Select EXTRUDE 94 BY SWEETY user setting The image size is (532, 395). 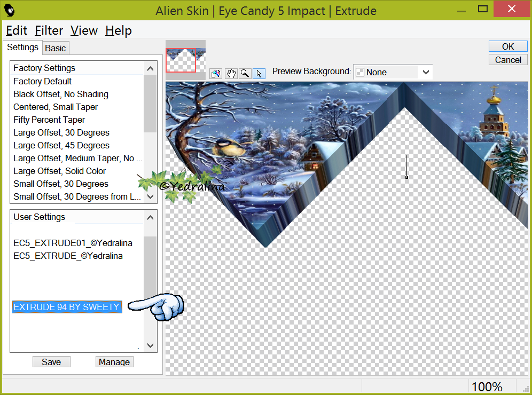[x=67, y=307]
